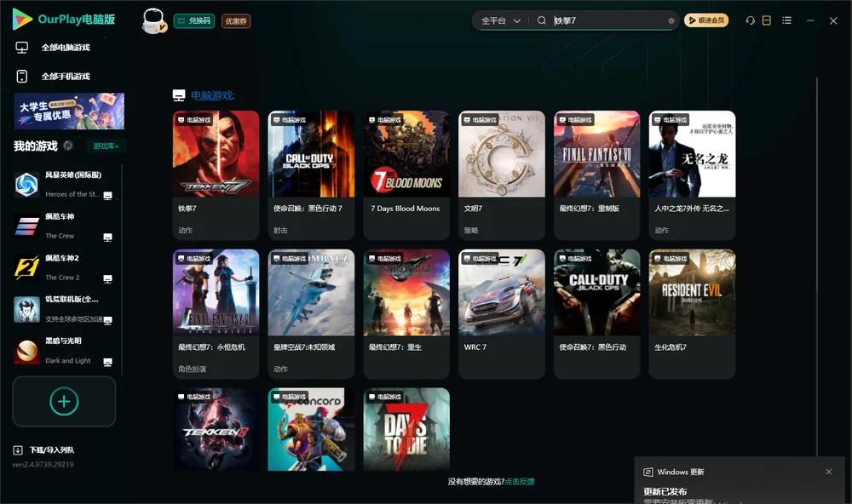Click 动作 genre tag under 铁拳7
Viewport: 852px width, 504px height.
pyautogui.click(x=185, y=230)
